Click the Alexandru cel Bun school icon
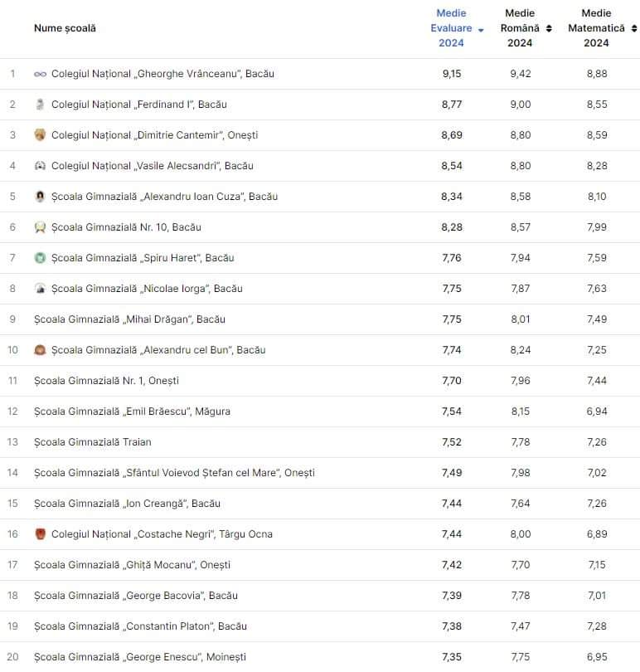The height and width of the screenshot is (672, 640). 40,350
